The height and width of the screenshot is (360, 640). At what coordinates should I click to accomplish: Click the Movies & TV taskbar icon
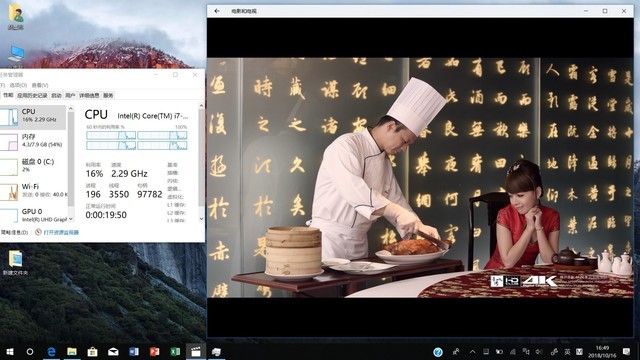coord(196,351)
